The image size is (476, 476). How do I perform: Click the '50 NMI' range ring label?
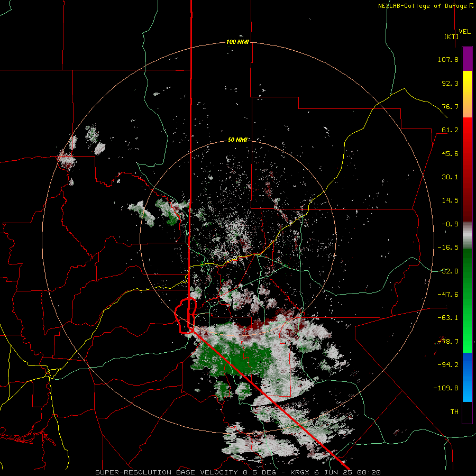point(237,140)
